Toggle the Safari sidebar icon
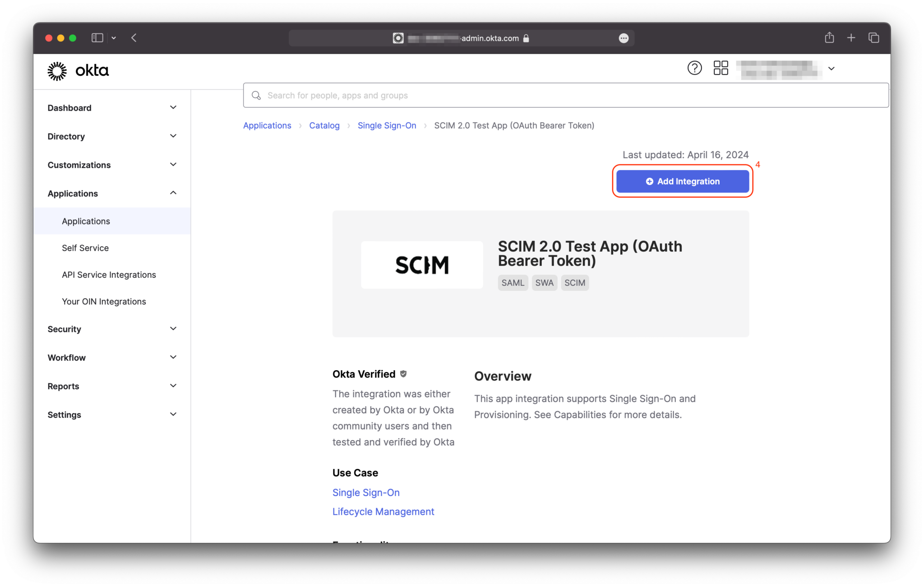This screenshot has width=924, height=587. click(97, 38)
